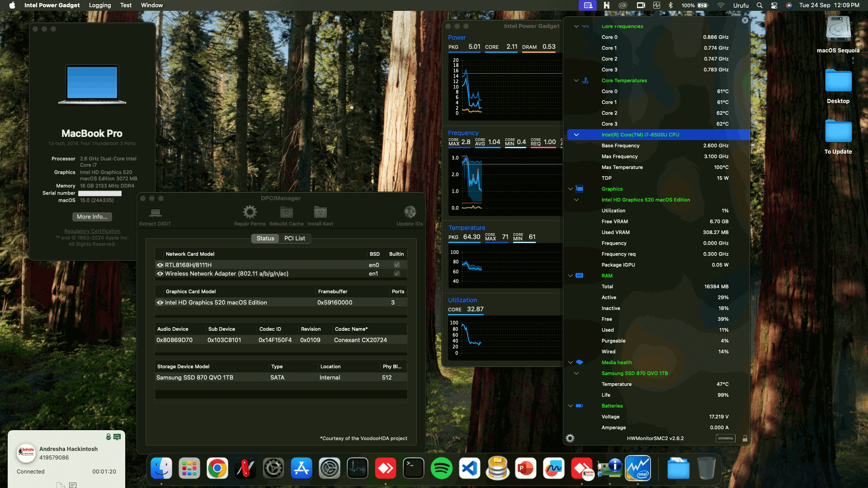The image size is (868, 488).
Task: Toggle Builtin checkbox for Wireless Network Adapter
Action: pos(396,273)
